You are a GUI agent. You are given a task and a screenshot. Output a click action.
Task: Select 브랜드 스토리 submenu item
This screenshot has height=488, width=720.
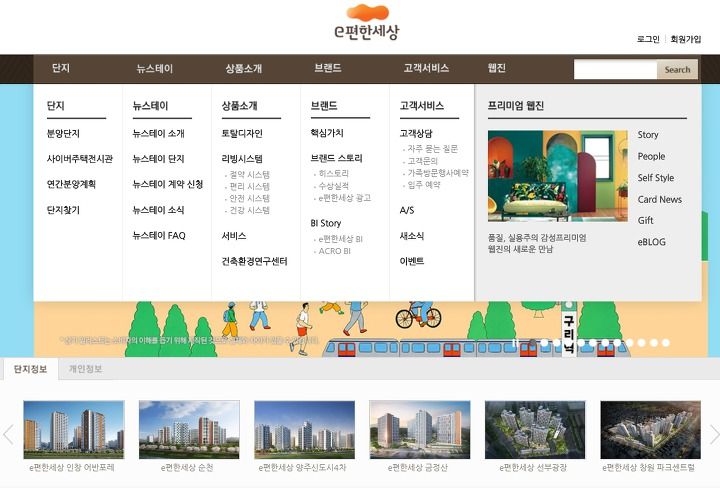point(337,158)
